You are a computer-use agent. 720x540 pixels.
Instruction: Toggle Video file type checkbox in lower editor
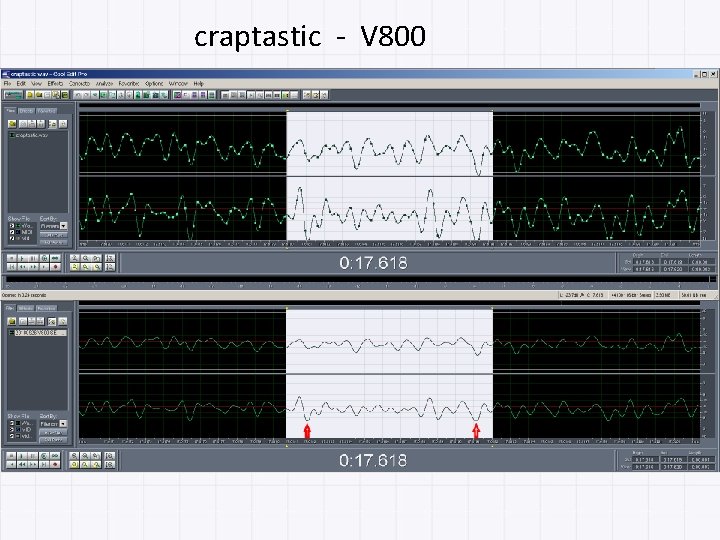[x=12, y=436]
